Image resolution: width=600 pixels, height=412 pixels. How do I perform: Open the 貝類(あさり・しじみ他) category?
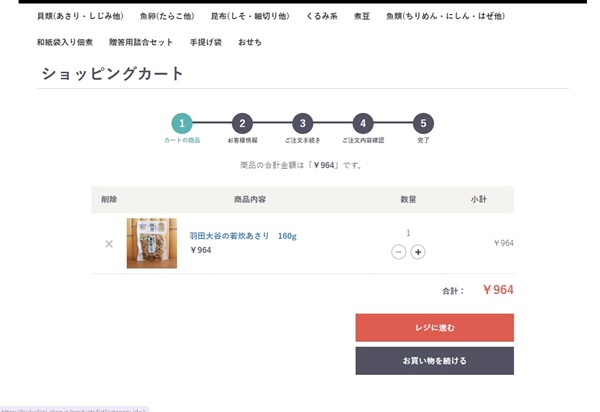[x=80, y=16]
